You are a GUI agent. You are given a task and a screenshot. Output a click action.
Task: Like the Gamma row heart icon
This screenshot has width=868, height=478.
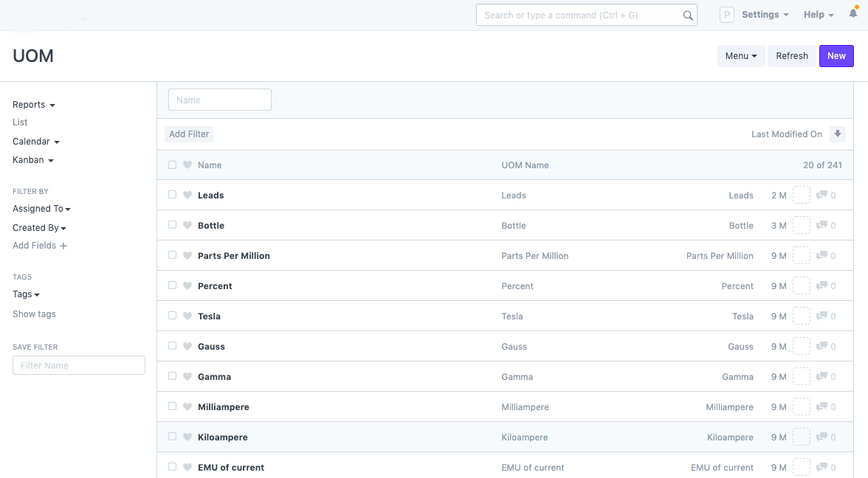click(x=187, y=377)
